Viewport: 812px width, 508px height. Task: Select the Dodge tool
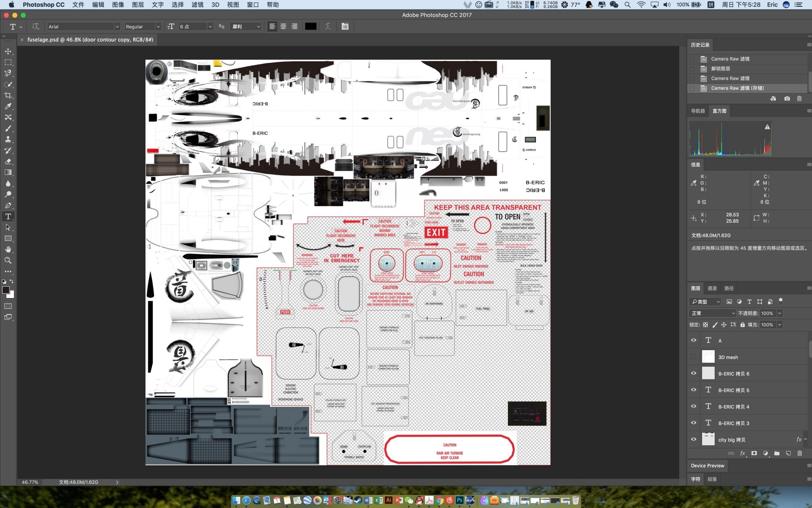(x=8, y=194)
